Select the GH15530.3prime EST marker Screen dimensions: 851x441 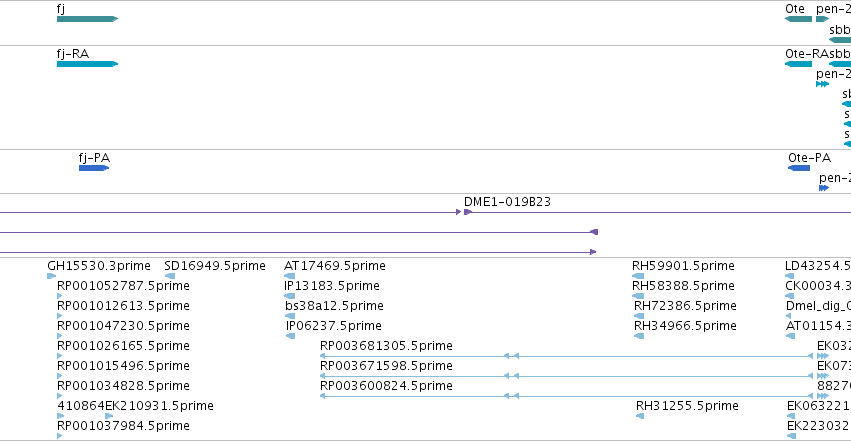click(52, 276)
